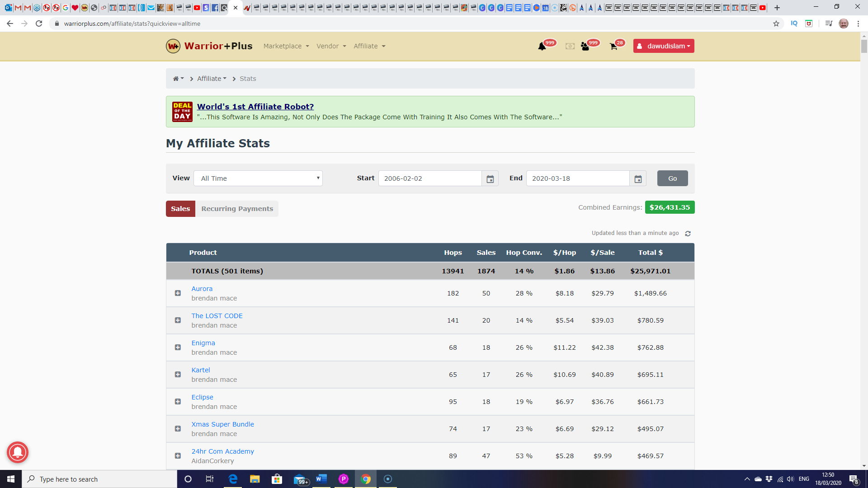This screenshot has width=868, height=488.
Task: Open a new browser tab
Action: click(x=777, y=8)
